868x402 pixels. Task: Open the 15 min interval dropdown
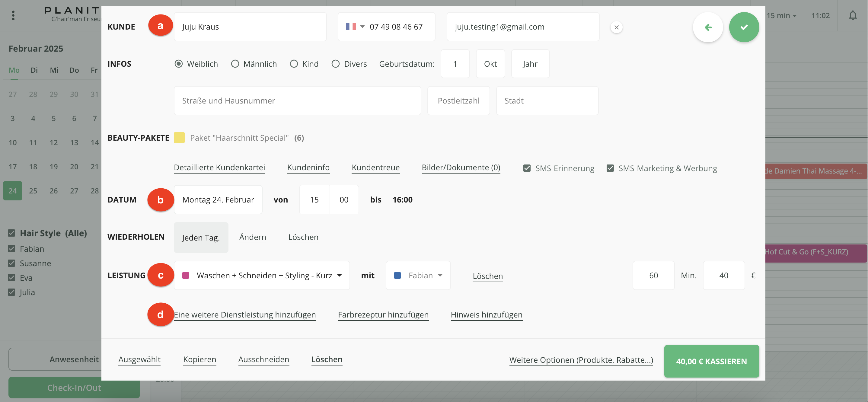pos(781,15)
